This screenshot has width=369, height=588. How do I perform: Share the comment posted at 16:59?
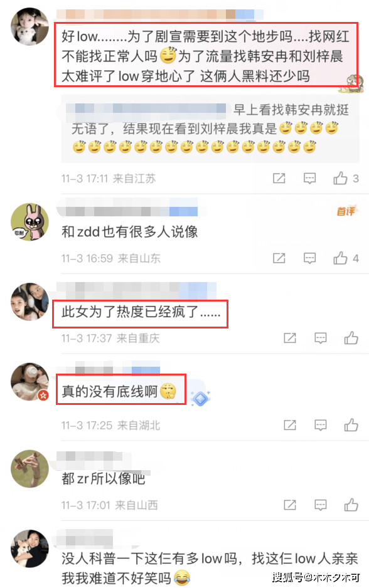[x=279, y=258]
